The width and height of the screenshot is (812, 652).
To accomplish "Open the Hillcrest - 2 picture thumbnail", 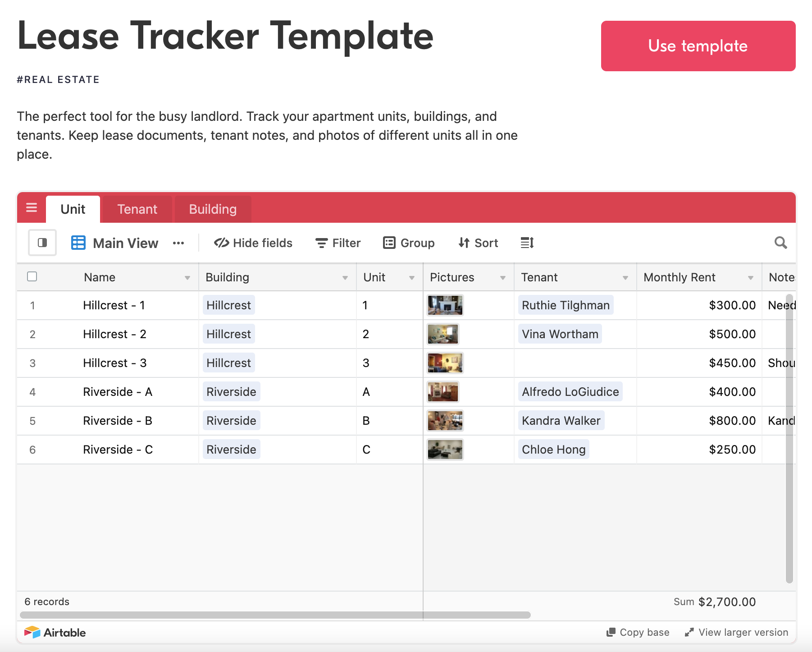I will [443, 334].
